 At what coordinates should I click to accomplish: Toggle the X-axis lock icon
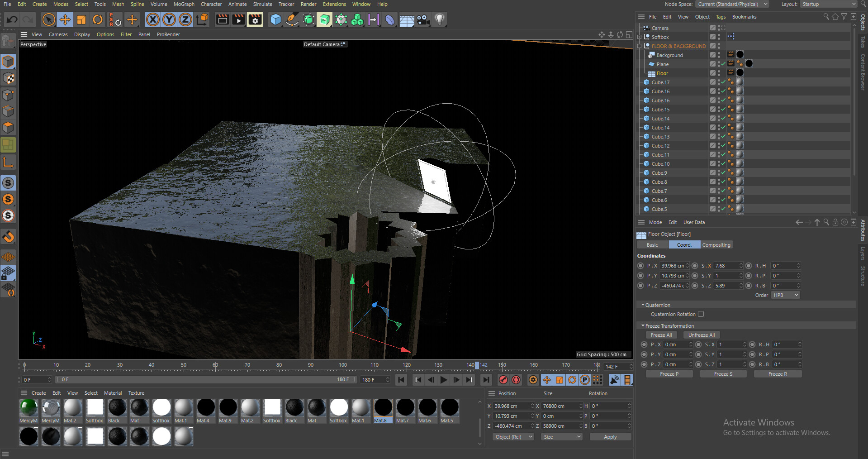tap(153, 19)
